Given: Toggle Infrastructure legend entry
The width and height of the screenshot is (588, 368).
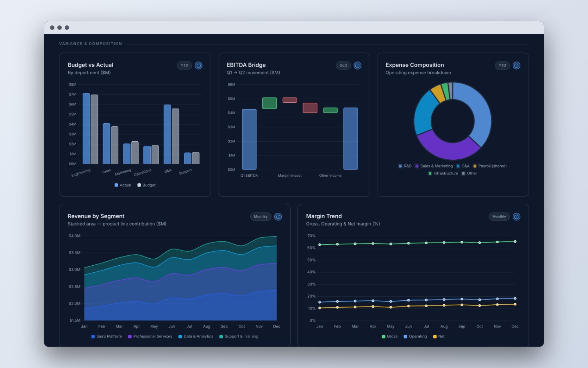Looking at the screenshot, I should click(443, 173).
